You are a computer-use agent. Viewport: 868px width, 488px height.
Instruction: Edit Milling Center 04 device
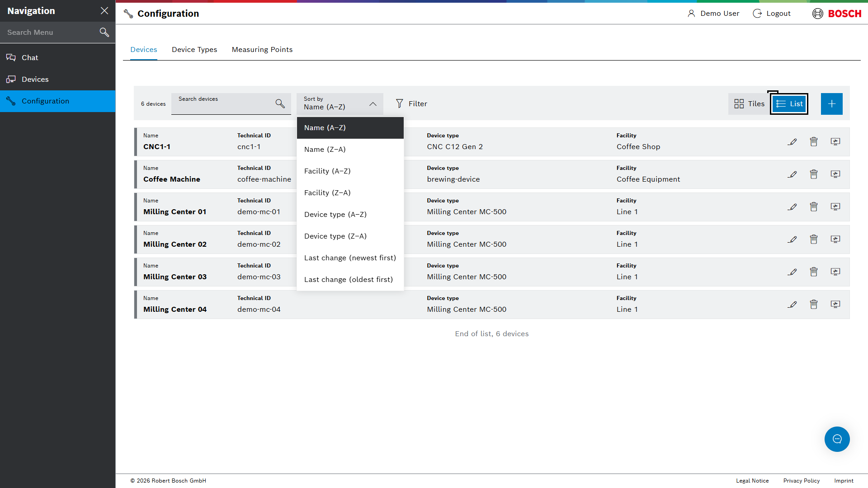(792, 305)
